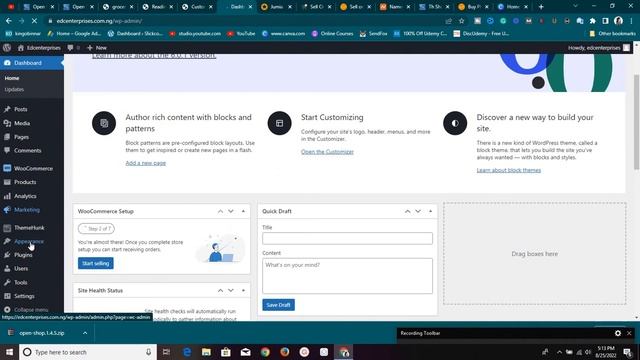The height and width of the screenshot is (360, 640).
Task: Open Recording Toolbar settings gear
Action: pyautogui.click(x=618, y=333)
